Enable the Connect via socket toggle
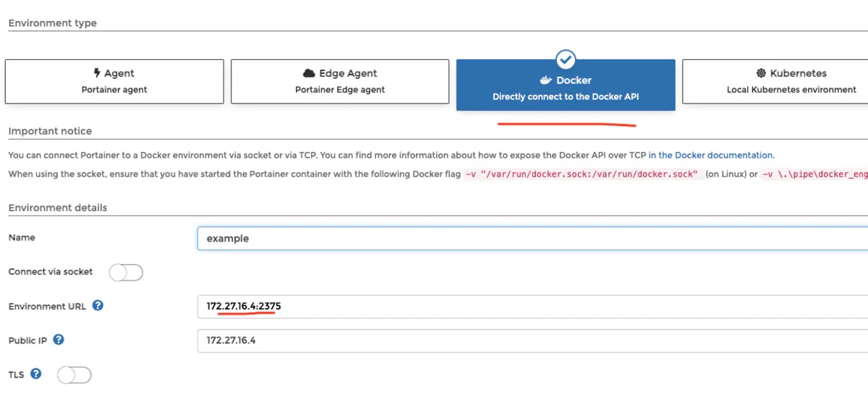Image resolution: width=868 pixels, height=405 pixels. (126, 273)
